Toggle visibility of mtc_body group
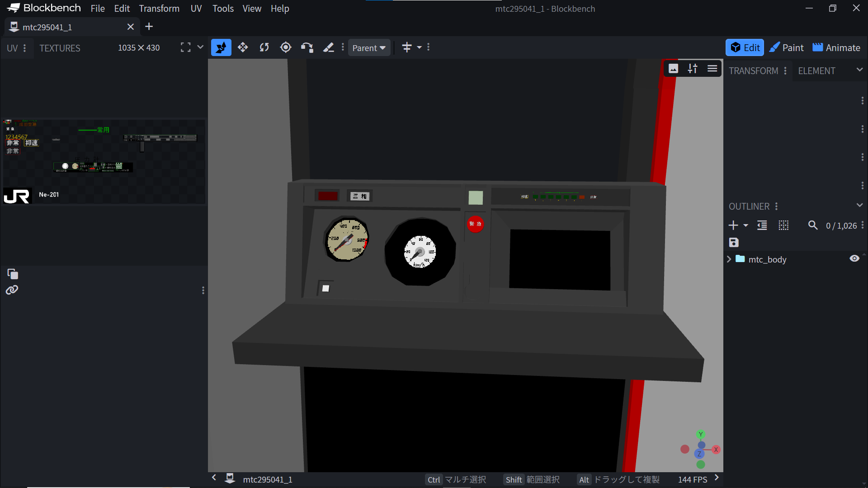The height and width of the screenshot is (488, 868). tap(854, 259)
